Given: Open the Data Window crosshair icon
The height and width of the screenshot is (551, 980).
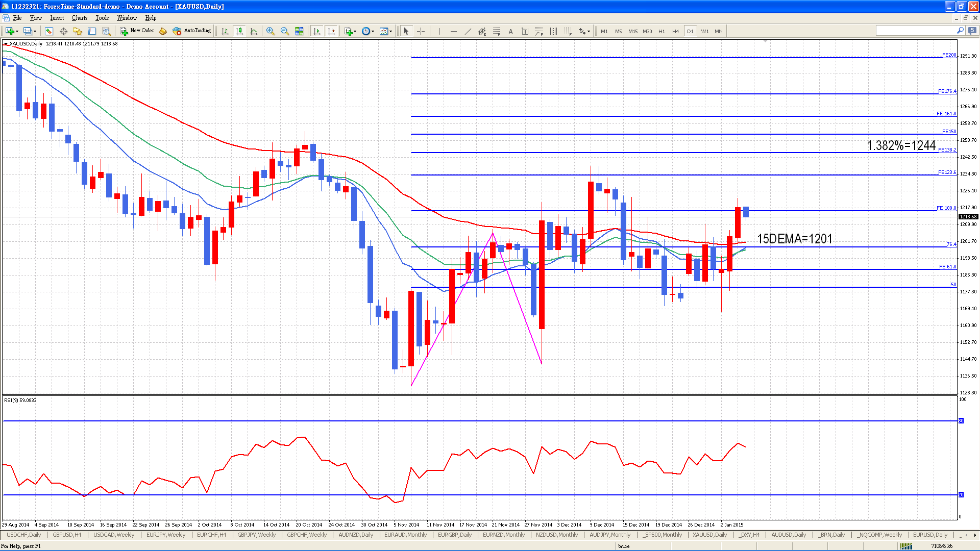Looking at the screenshot, I should pyautogui.click(x=63, y=31).
